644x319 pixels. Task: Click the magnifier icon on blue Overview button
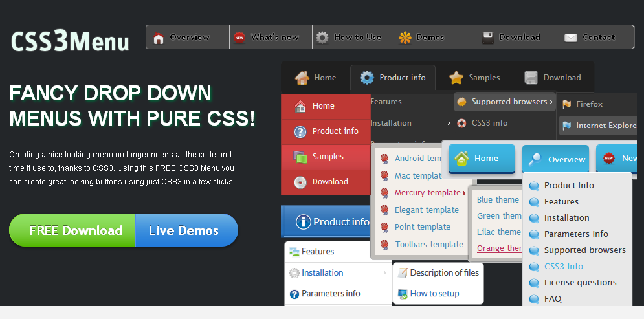point(535,159)
